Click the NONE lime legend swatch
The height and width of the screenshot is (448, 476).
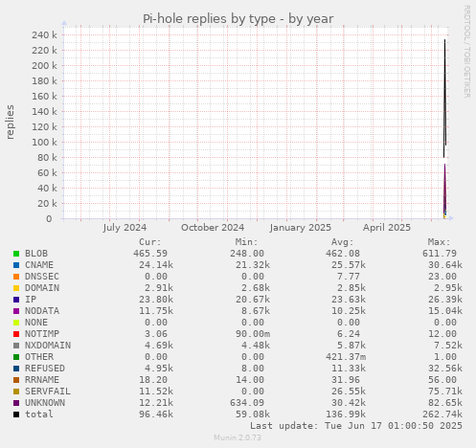(x=16, y=323)
